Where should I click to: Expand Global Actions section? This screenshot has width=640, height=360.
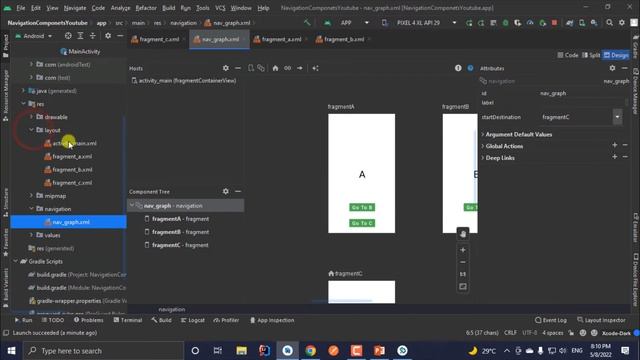tap(483, 146)
